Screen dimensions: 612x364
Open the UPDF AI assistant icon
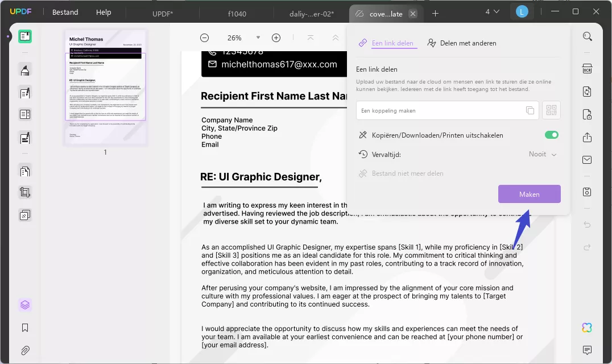(x=587, y=328)
